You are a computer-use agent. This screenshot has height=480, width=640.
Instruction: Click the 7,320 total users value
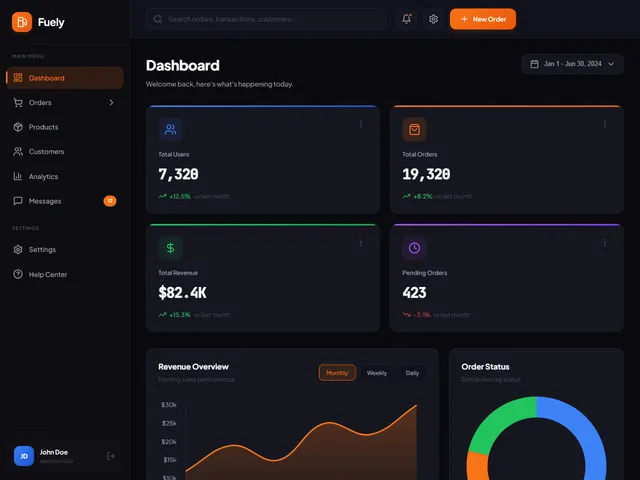point(178,174)
